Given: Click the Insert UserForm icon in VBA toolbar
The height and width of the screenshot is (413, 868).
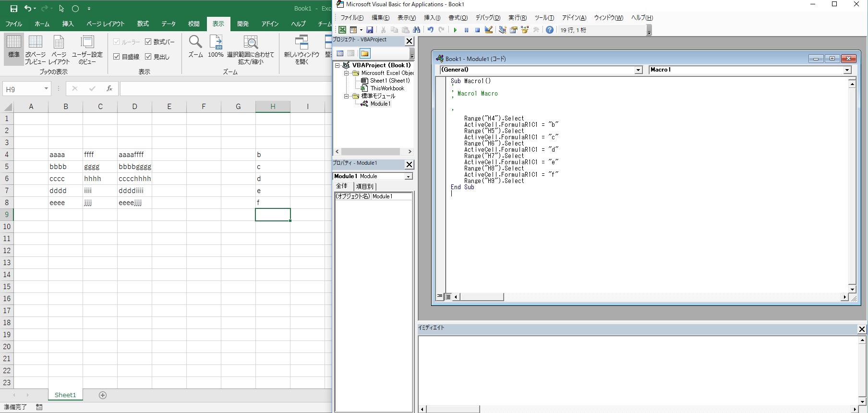Looking at the screenshot, I should [353, 30].
